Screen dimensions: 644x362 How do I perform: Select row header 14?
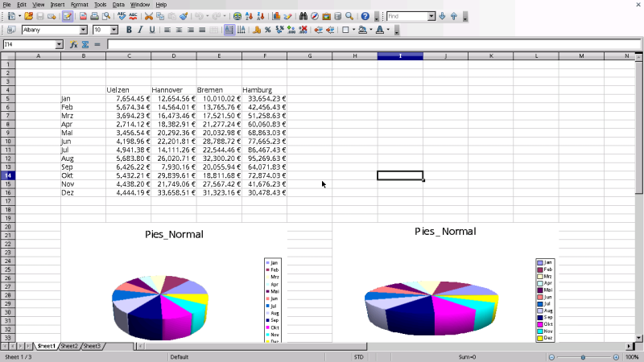8,175
